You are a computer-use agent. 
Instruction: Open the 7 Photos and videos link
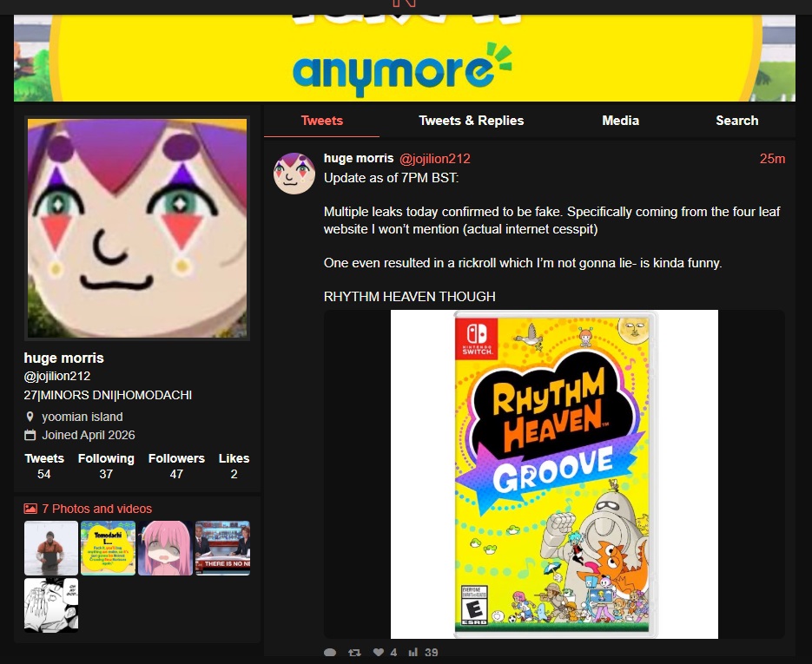point(88,509)
